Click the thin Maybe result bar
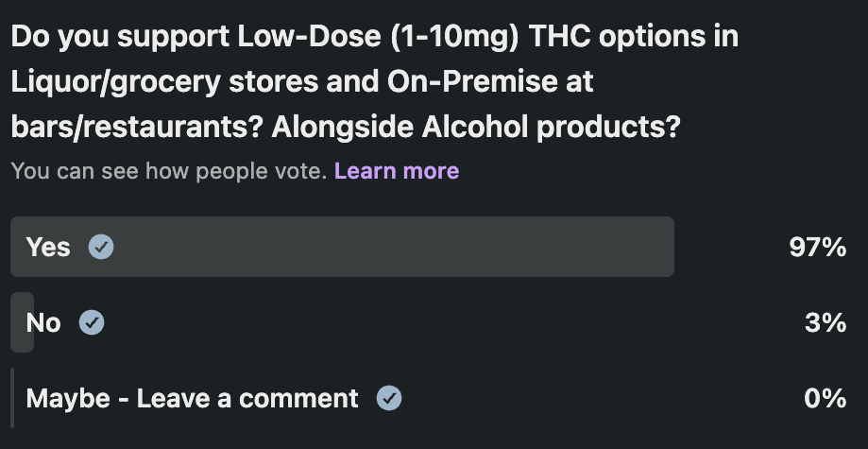This screenshot has height=449, width=868. 12,399
